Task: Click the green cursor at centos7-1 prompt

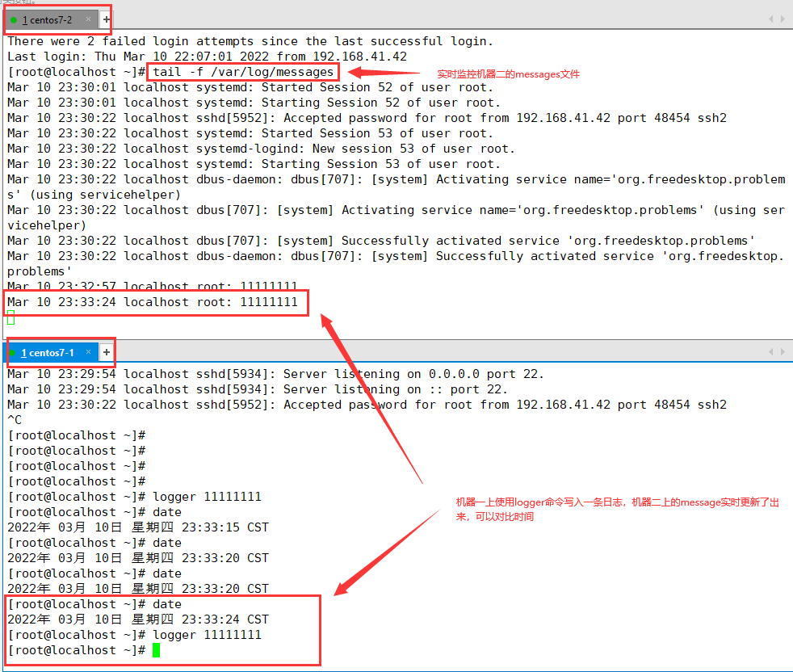Action: 157,650
